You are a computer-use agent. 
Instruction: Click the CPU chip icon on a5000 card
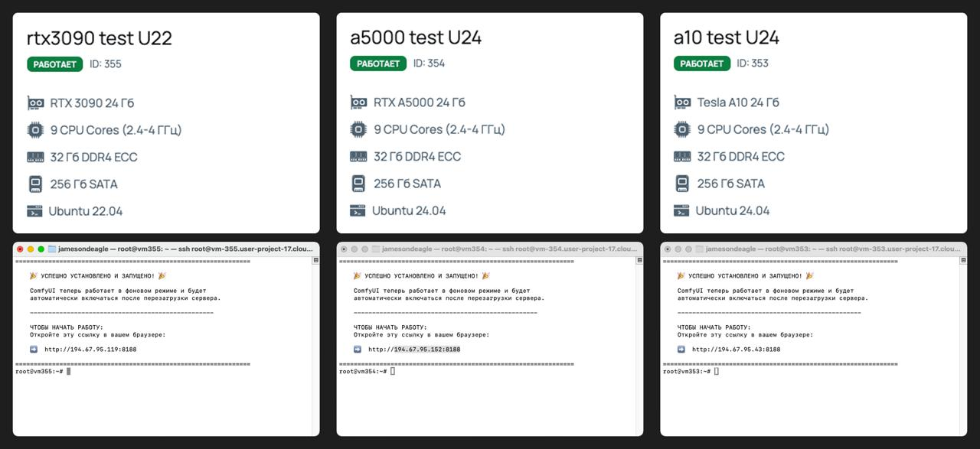point(358,129)
